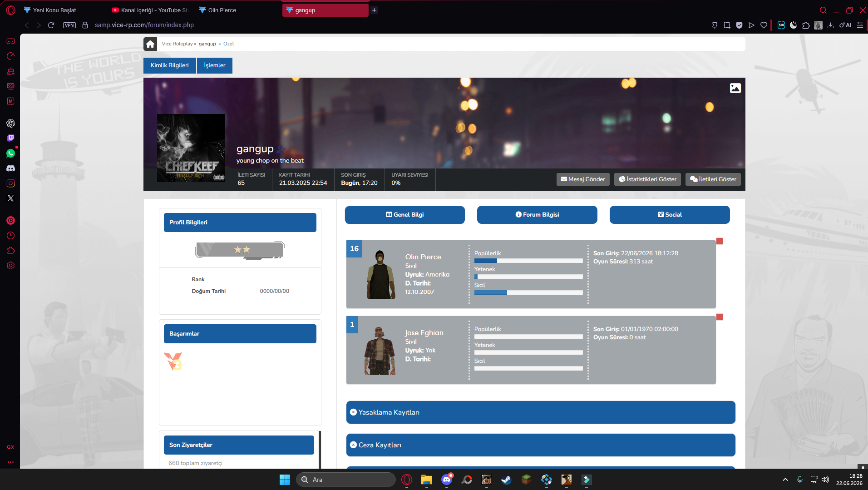Toggle the VPN badge in address bar
Viewport: 868px width, 490px height.
click(69, 25)
